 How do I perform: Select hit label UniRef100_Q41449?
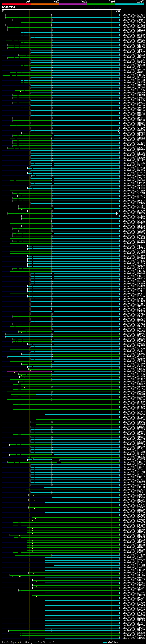click(134, 301)
